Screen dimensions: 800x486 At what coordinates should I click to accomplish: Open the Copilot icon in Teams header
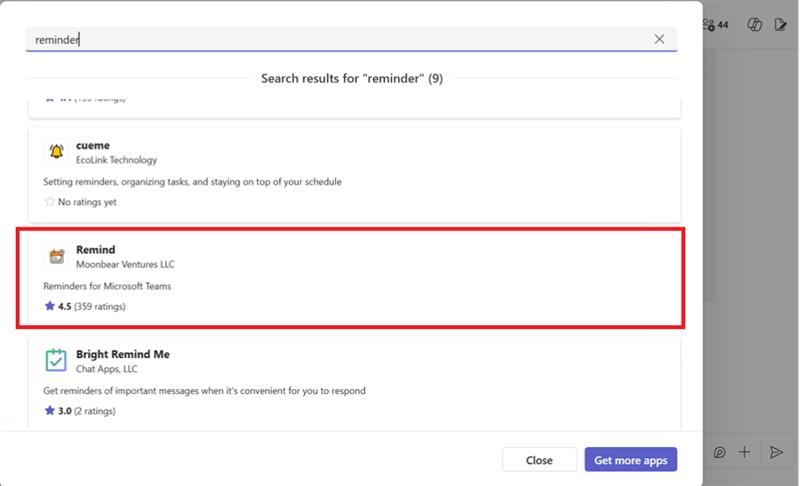click(x=755, y=24)
